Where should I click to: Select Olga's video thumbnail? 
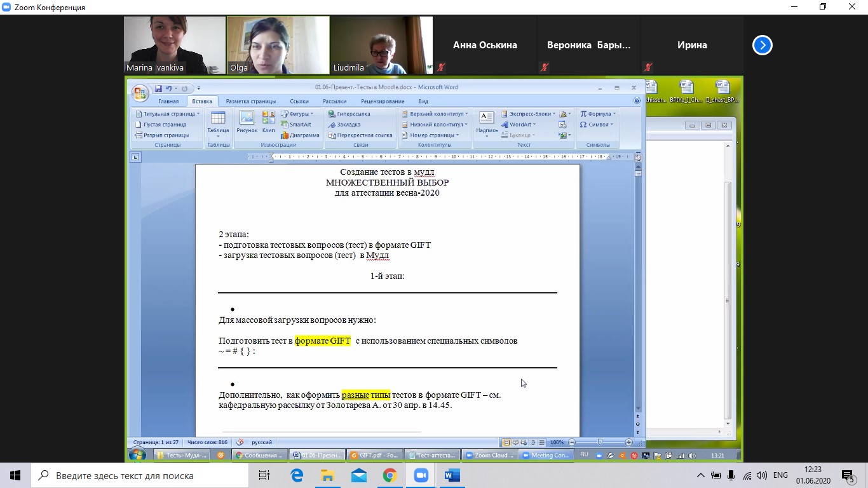(x=278, y=45)
